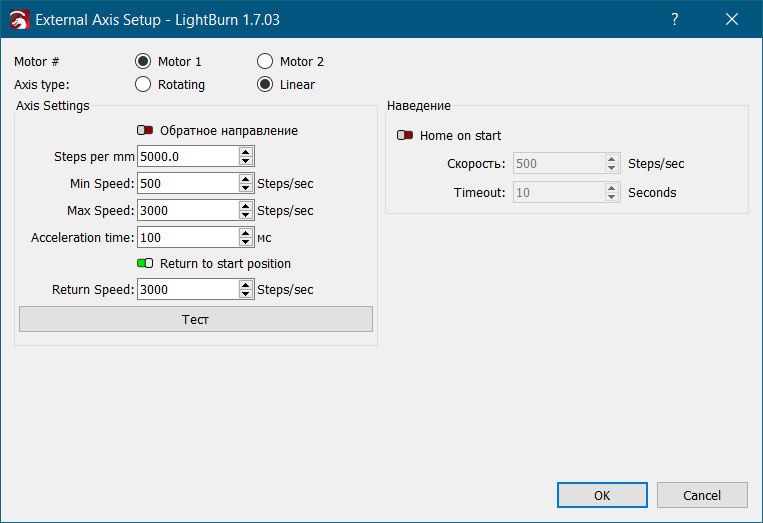Confirm settings with the OK button
763x523 pixels.
pos(602,495)
